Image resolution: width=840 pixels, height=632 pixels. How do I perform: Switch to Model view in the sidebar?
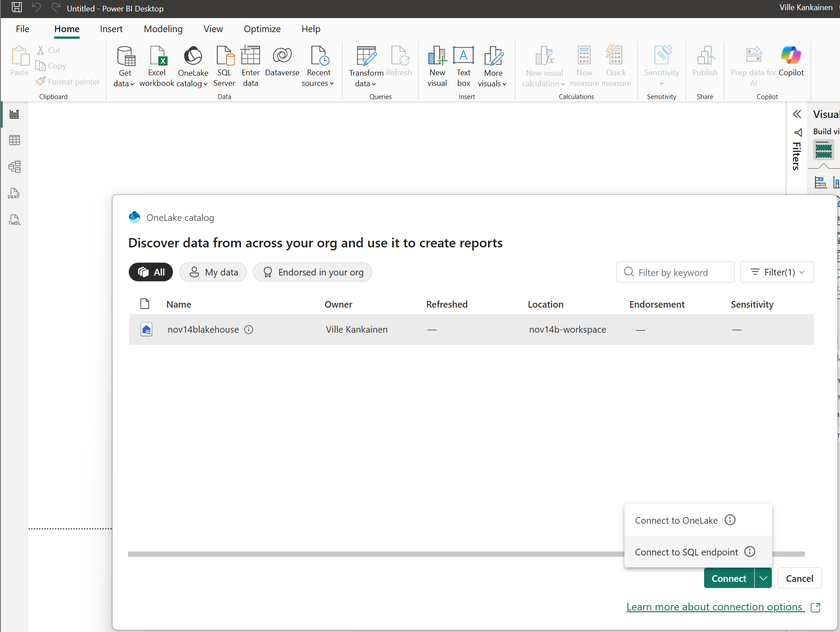(x=15, y=166)
